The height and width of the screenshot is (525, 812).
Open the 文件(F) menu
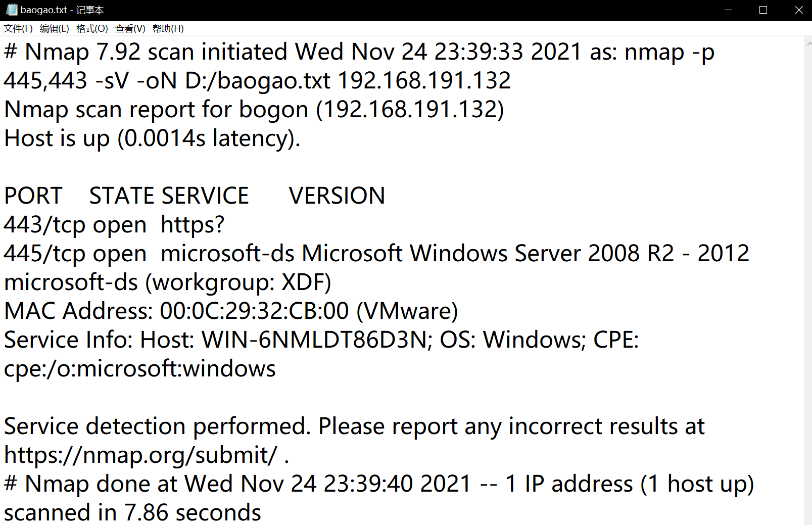pos(18,29)
